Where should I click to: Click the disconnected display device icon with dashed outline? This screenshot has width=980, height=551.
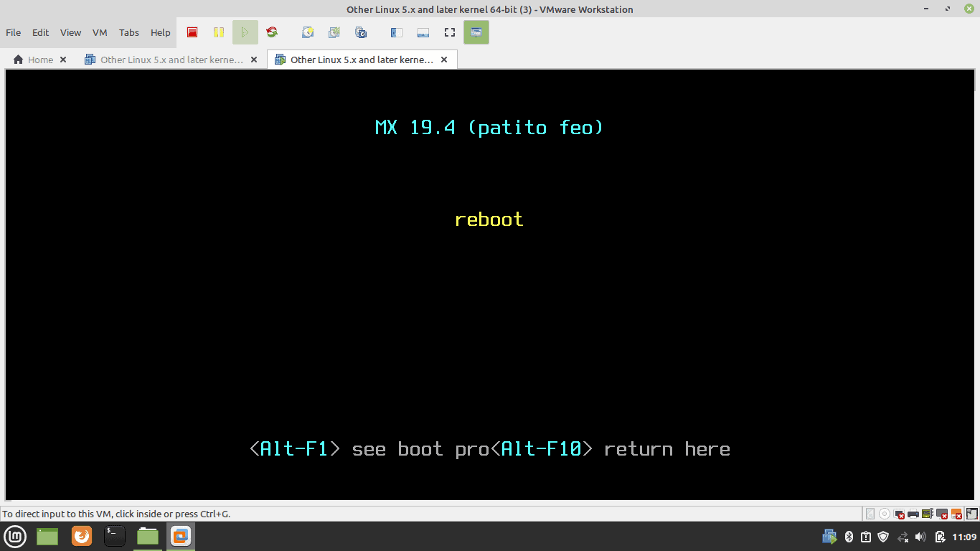tap(899, 514)
